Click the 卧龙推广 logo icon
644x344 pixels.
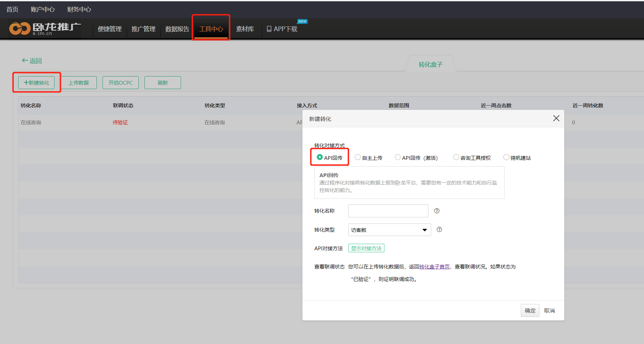pyautogui.click(x=20, y=28)
